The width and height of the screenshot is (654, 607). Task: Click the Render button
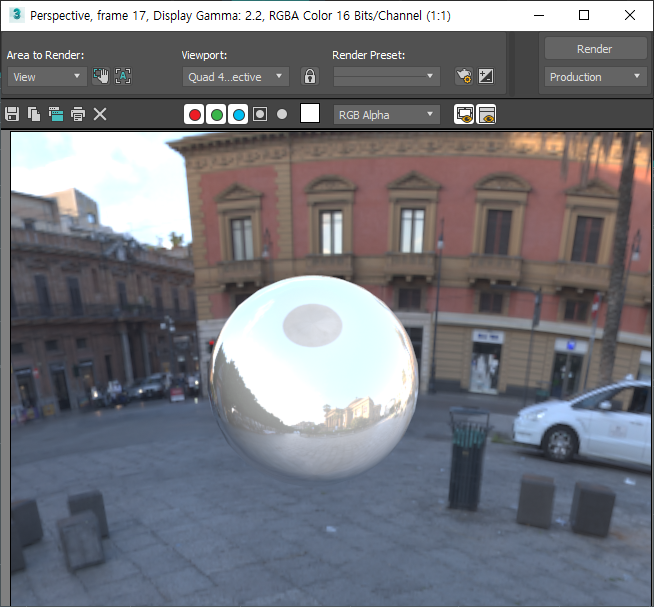click(x=595, y=49)
